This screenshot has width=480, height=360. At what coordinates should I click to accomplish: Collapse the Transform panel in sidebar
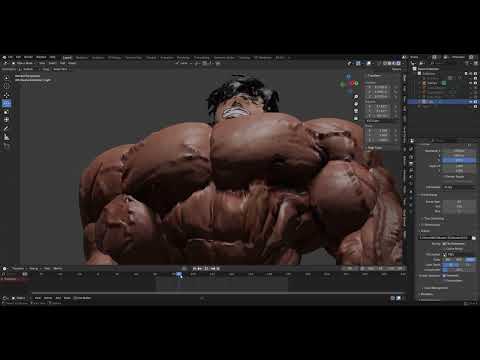[374, 76]
